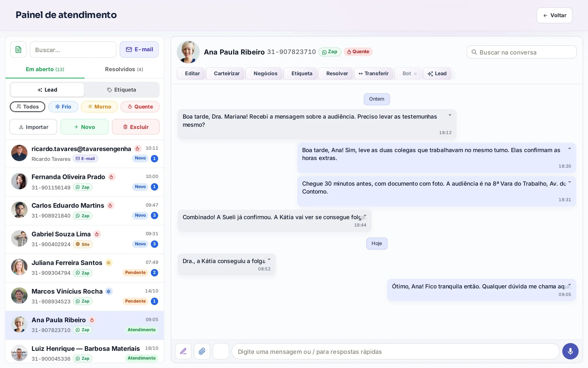Open Ana Paula Ribeiro's avatar in the header
This screenshot has height=368, width=588.
coord(188,52)
